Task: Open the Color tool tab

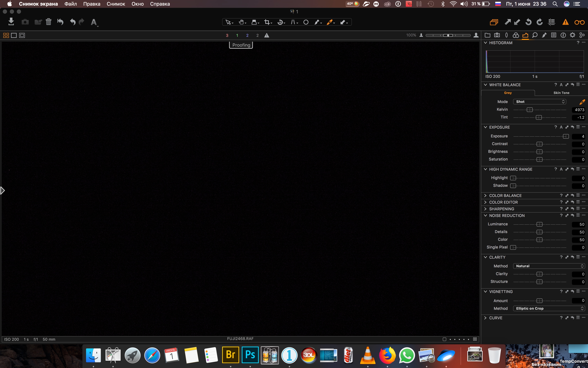Action: point(516,35)
